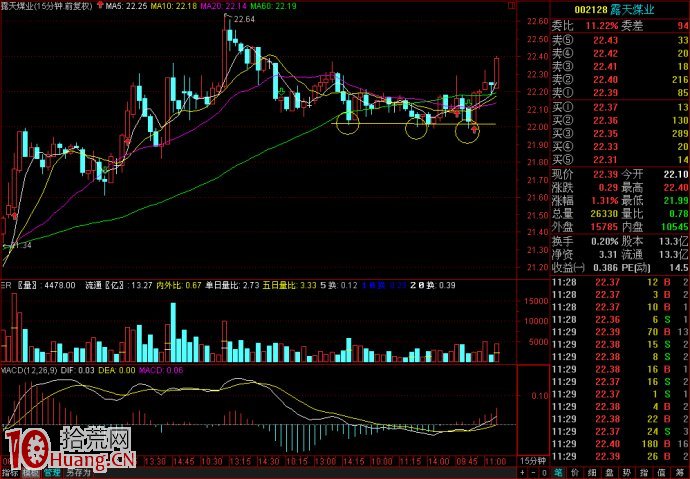The width and height of the screenshot is (690, 479).
Task: Click the 最高 22.40 value
Action: click(676, 188)
